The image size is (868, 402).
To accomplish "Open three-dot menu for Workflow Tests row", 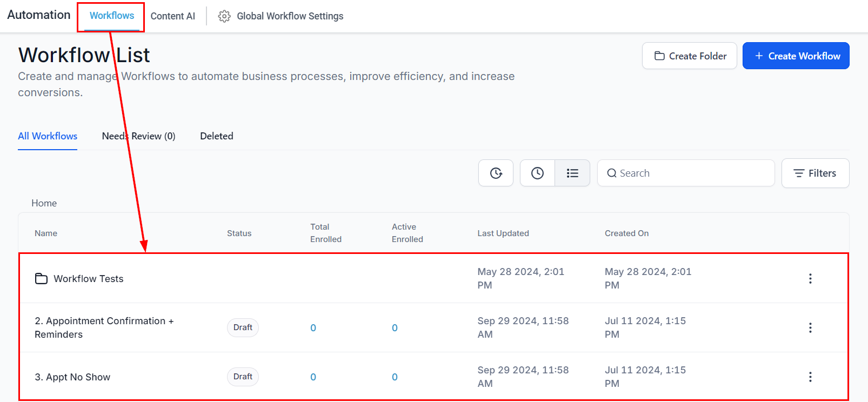I will pos(810,279).
